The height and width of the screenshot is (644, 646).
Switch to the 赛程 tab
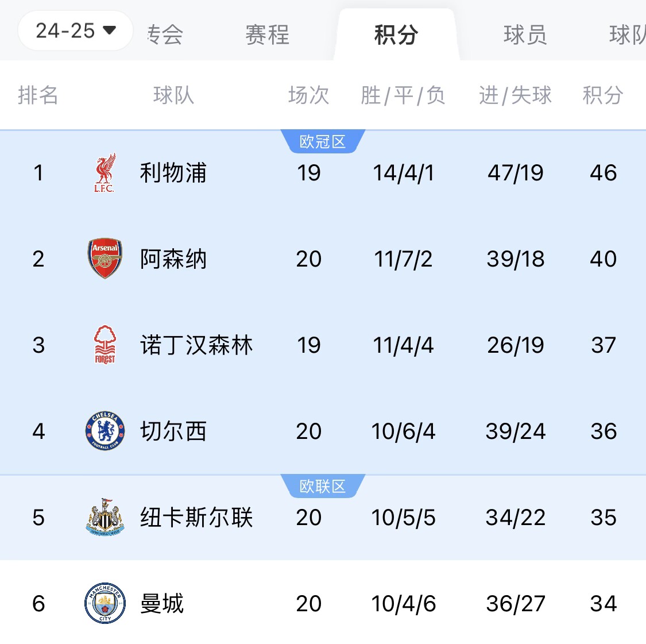[x=267, y=35]
